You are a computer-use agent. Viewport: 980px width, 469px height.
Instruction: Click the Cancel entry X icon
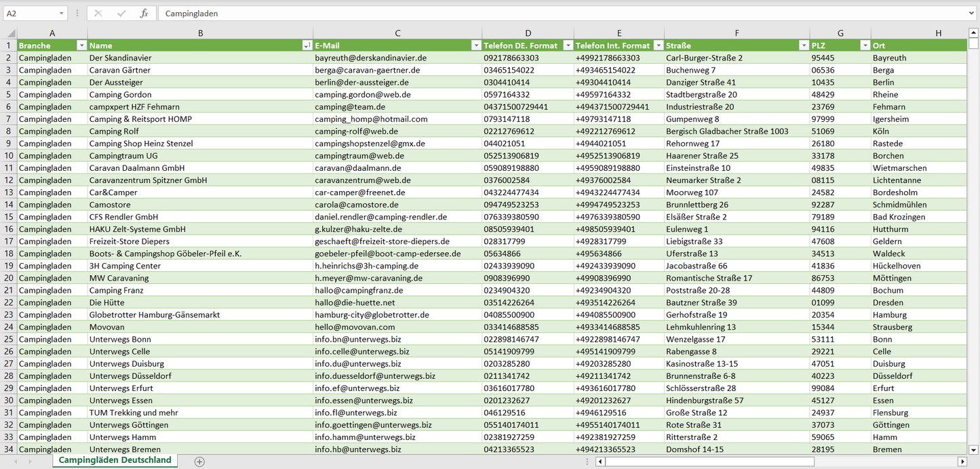98,14
